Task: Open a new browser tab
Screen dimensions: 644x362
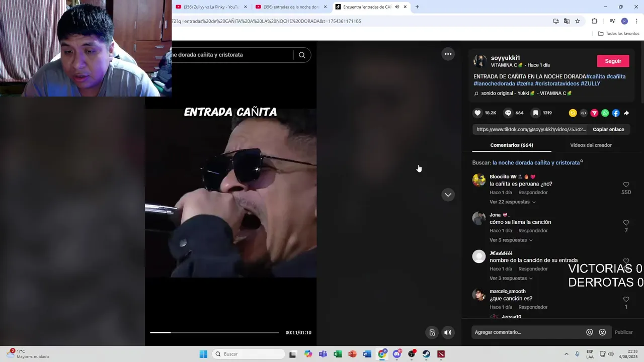Action: pos(417,7)
